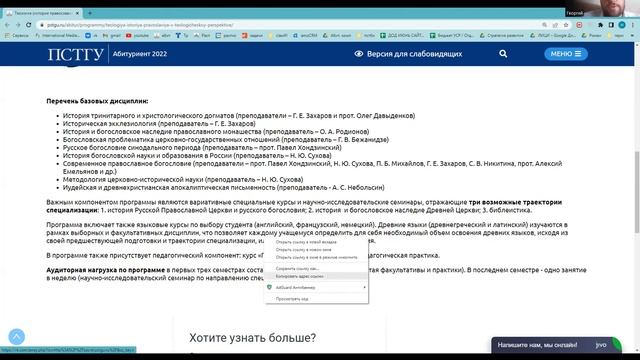
Task: Reload the page with the refresh icon
Action: 29,25
